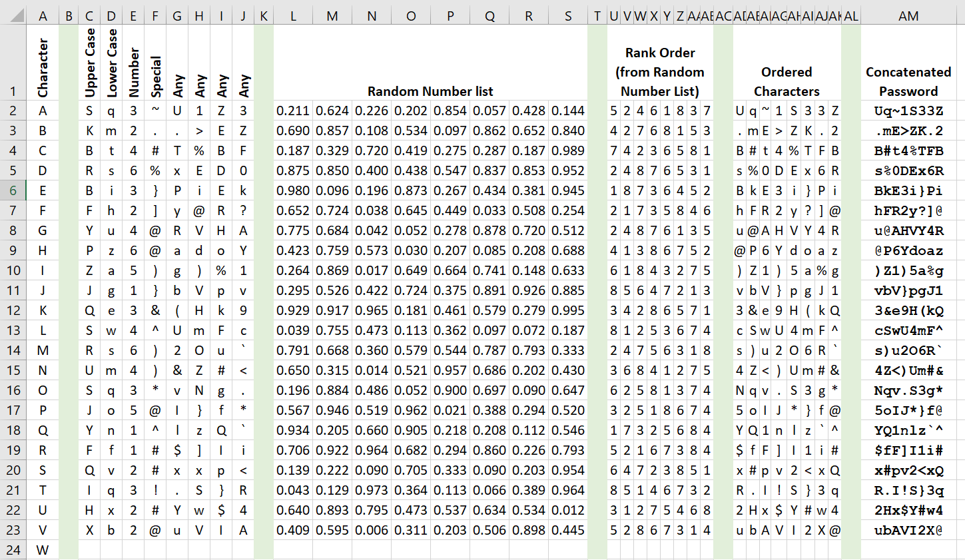Select password cell '@P6Ydoaz'

pos(908,250)
